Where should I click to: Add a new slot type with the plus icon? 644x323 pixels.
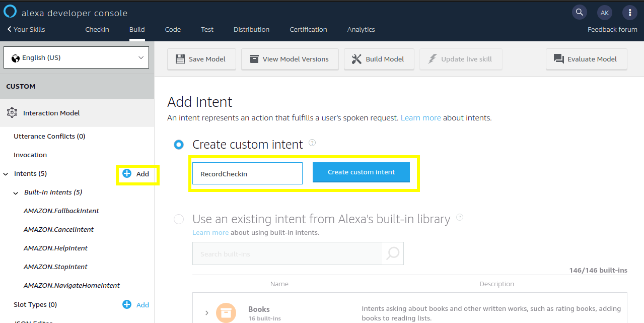pyautogui.click(x=126, y=304)
